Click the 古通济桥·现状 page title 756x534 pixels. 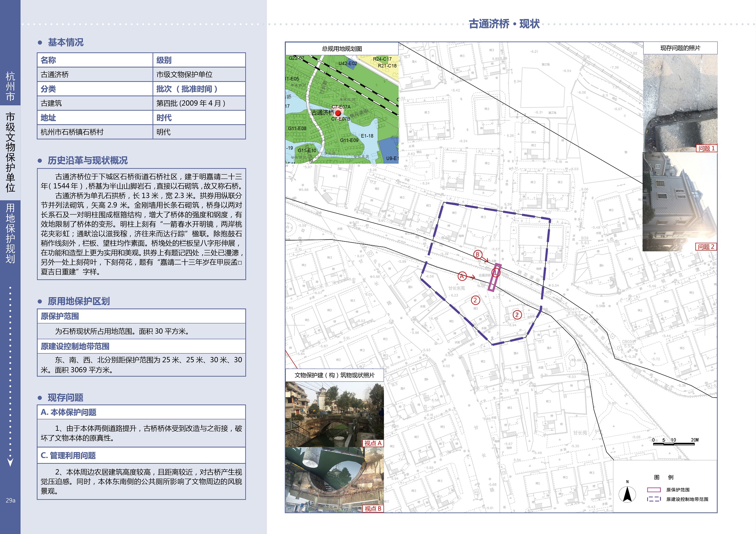504,24
